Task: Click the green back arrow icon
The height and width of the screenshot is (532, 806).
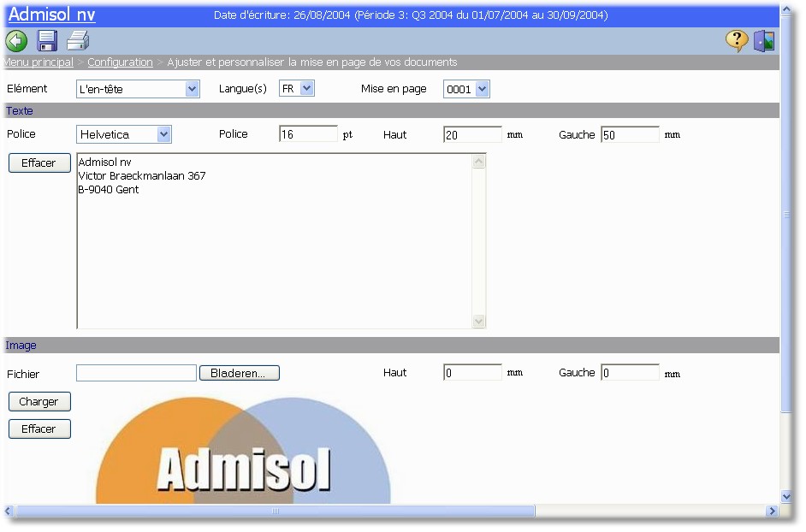Action: point(16,40)
